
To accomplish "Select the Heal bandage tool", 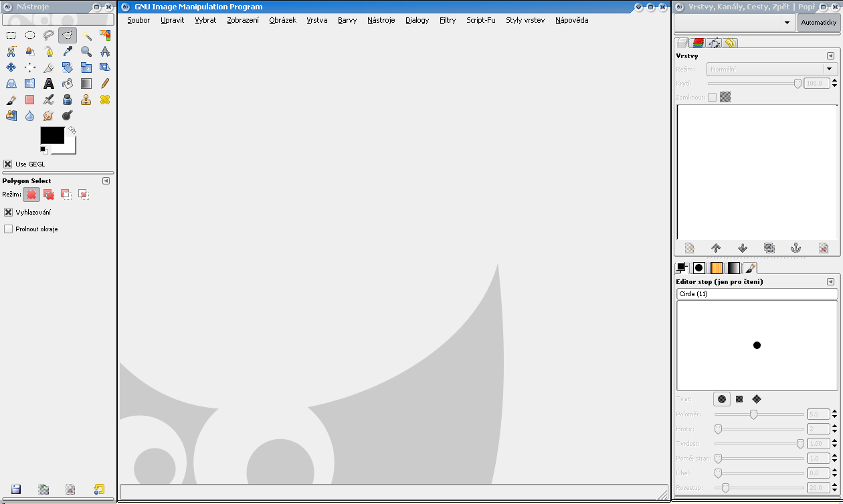I will pos(105,100).
